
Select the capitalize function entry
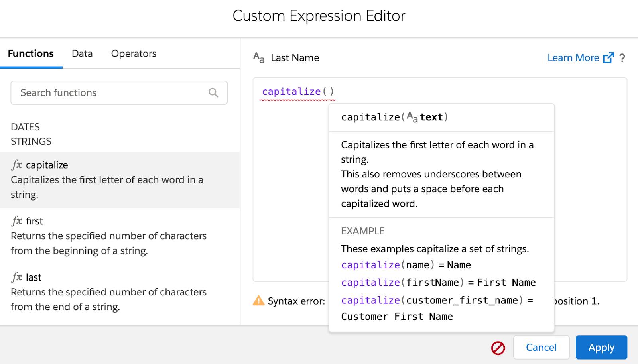click(x=120, y=180)
